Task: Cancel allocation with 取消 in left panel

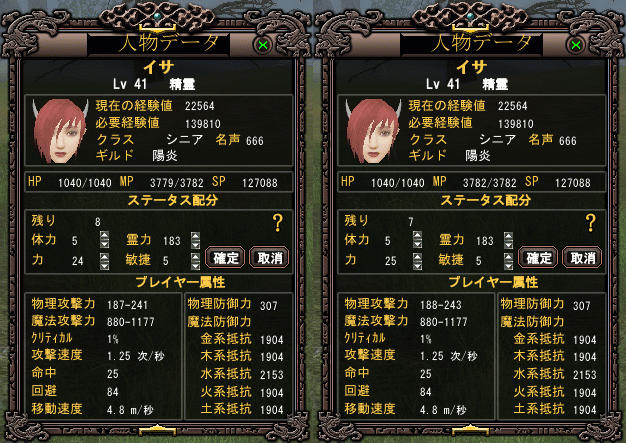Action: coord(269,257)
